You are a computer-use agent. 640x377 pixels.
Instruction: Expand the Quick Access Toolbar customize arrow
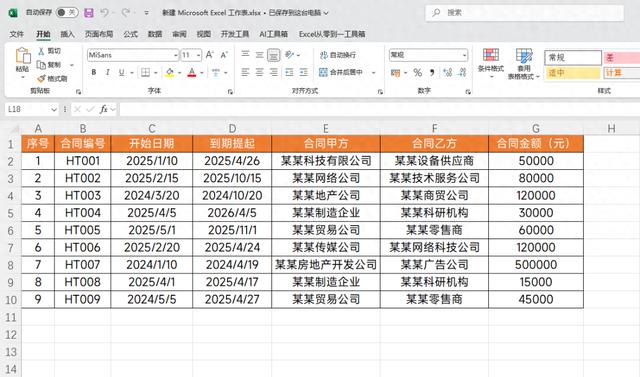(x=146, y=13)
